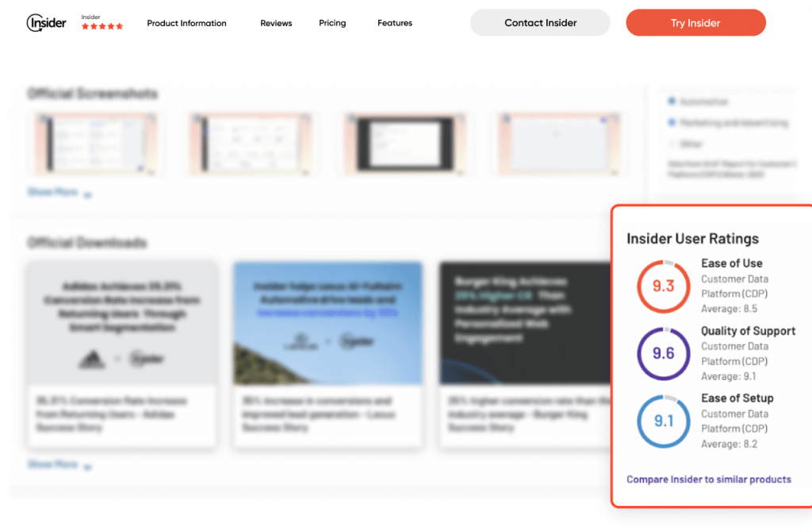Open the fourth official screenshot thumbnail

tap(559, 144)
